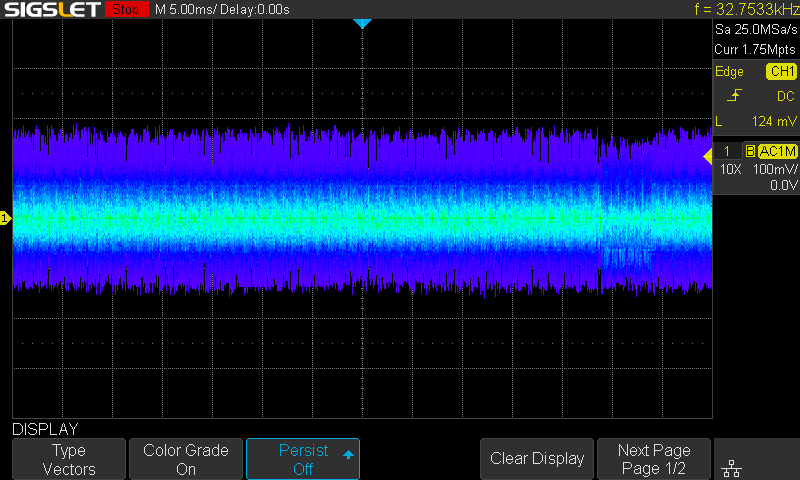This screenshot has height=480, width=800.
Task: Select the yellow trigger level arrow
Action: (707, 157)
